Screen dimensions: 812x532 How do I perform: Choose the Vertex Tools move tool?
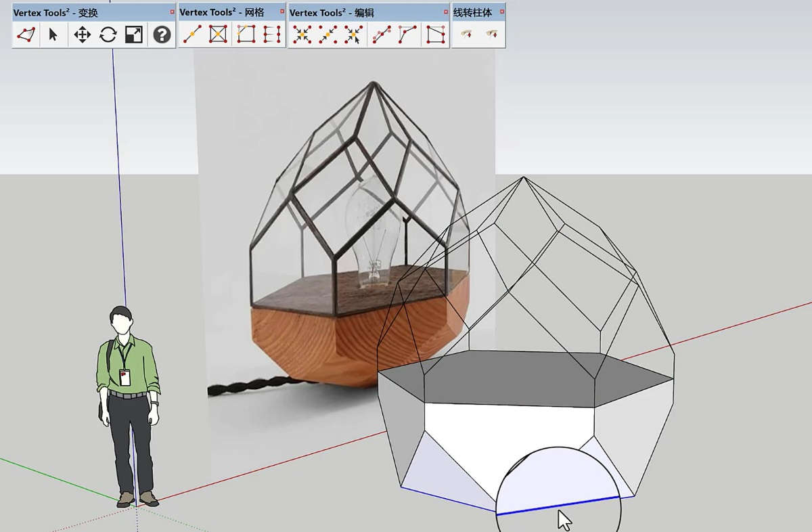82,35
